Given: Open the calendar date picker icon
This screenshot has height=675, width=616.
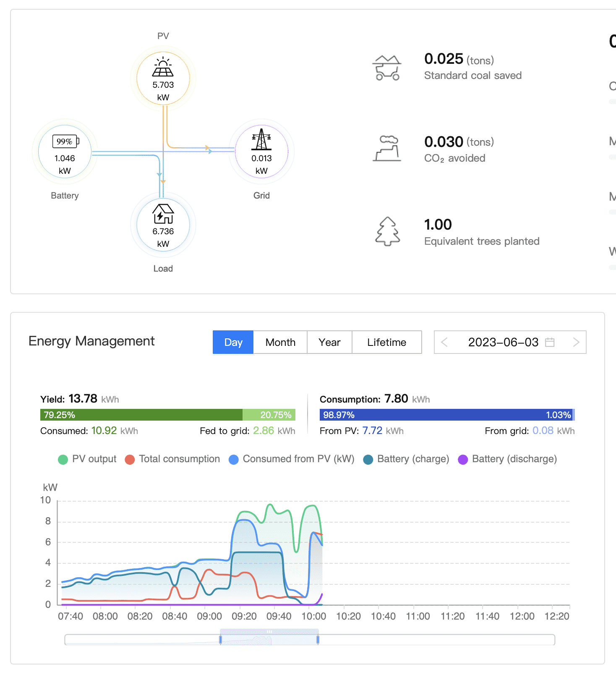Looking at the screenshot, I should click(x=550, y=342).
